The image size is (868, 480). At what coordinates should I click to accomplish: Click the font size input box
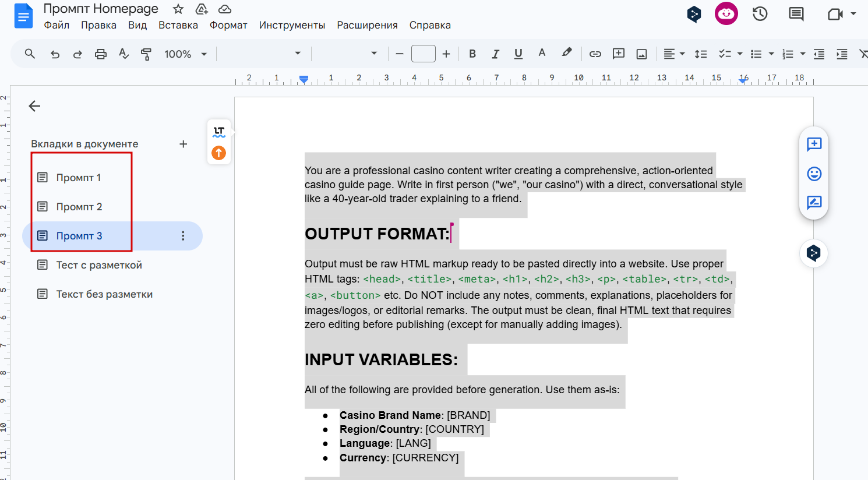(423, 54)
